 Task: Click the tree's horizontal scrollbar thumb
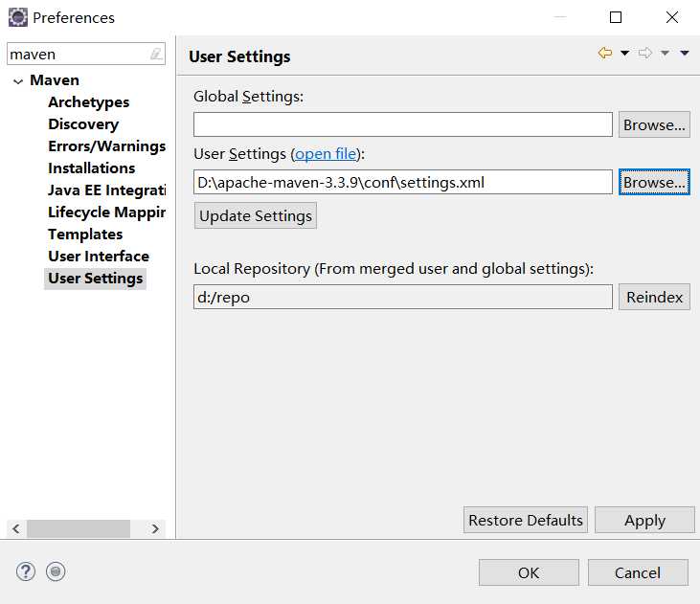79,528
